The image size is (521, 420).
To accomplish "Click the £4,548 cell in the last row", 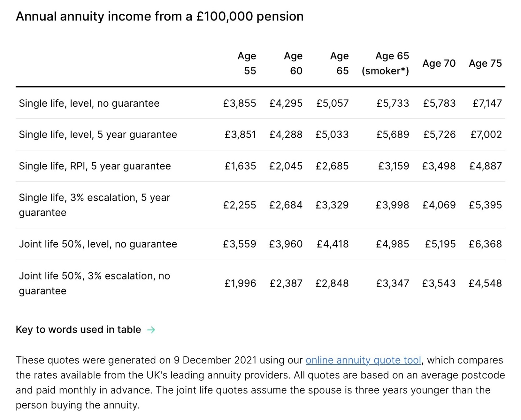I will point(485,283).
